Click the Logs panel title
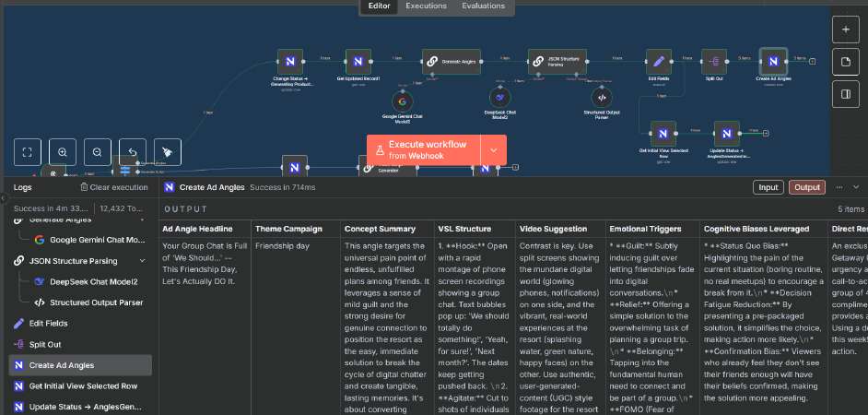The height and width of the screenshot is (415, 868). pos(23,187)
